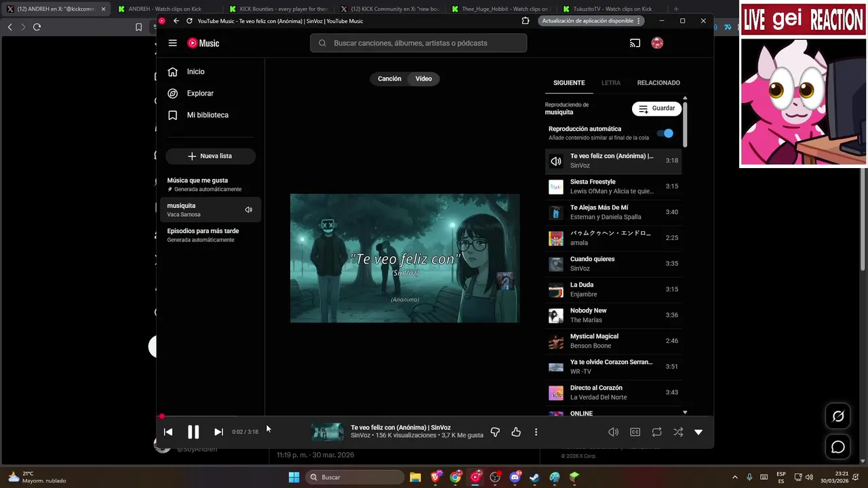This screenshot has width=868, height=488.
Task: Click the now-playing thumbnail in player bar
Action: [x=328, y=432]
